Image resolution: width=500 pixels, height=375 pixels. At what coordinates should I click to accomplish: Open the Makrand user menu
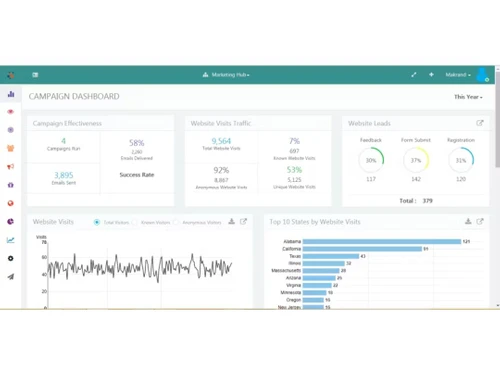click(x=458, y=75)
